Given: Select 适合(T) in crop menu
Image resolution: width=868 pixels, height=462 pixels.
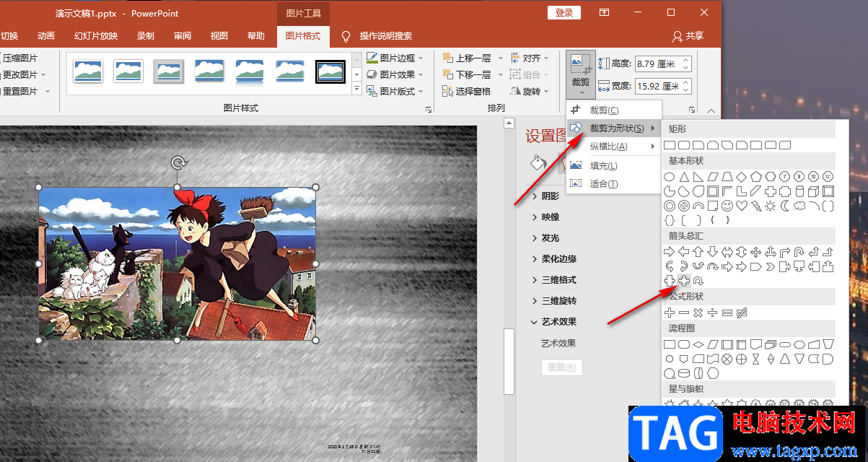Looking at the screenshot, I should coord(614,184).
